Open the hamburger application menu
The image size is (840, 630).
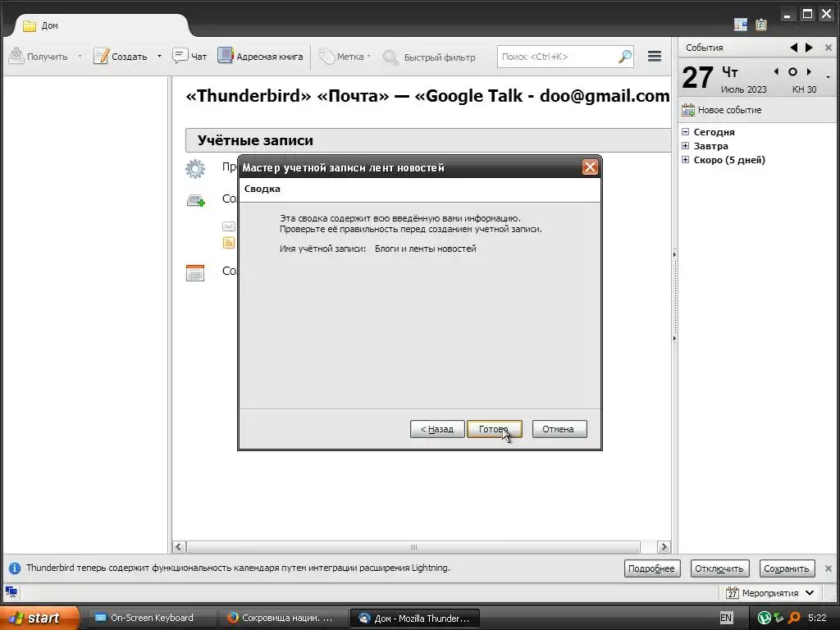[x=654, y=57]
